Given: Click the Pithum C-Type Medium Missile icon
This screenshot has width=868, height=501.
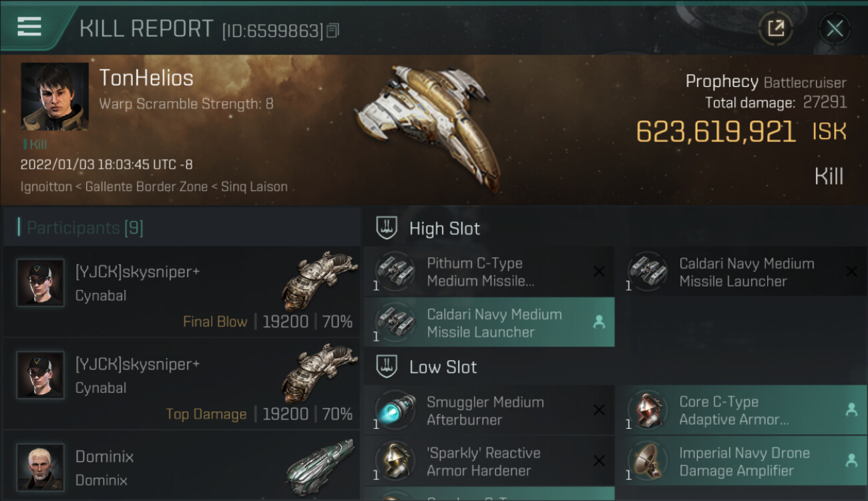Looking at the screenshot, I should coord(394,271).
